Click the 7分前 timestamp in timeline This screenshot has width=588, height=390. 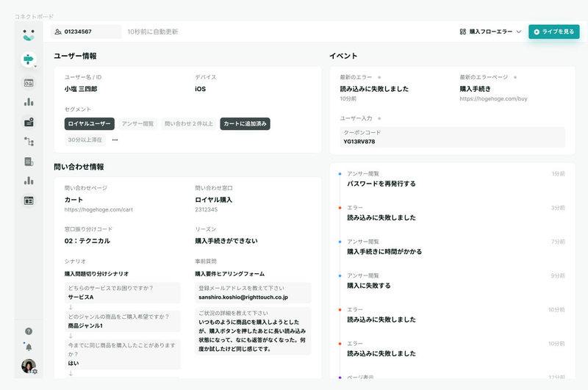pyautogui.click(x=558, y=242)
